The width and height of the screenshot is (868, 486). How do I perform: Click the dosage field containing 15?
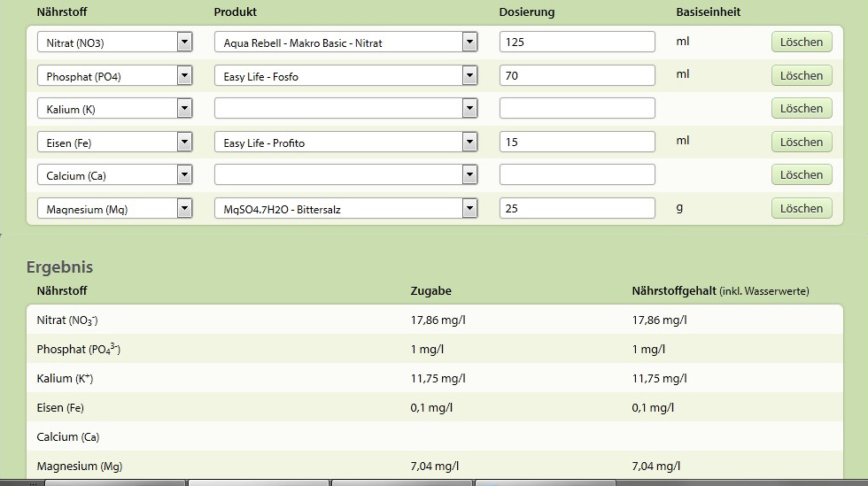[x=577, y=142]
